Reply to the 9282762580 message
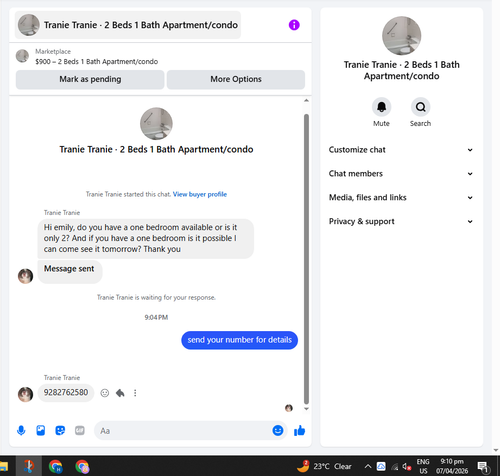The image size is (500, 476). [x=120, y=393]
